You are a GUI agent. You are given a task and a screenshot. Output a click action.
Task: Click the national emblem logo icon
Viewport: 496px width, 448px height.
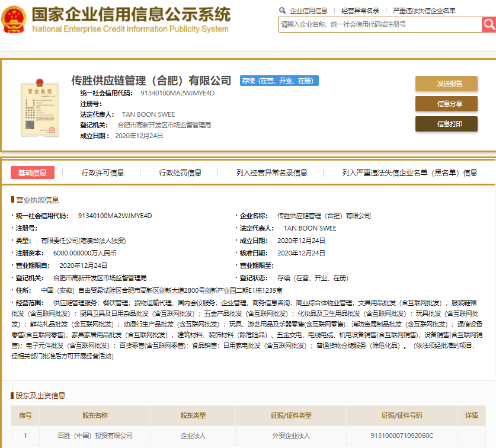coord(14,20)
